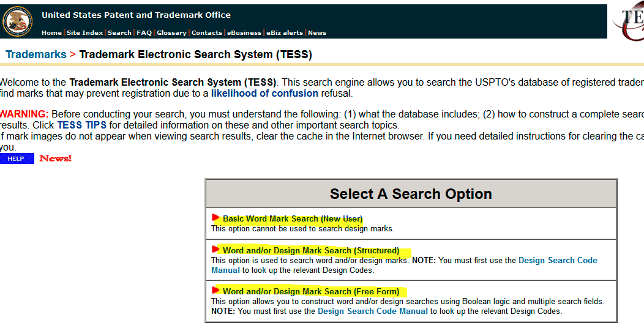Click the blue HELP button
644x328 pixels.
coord(17,159)
